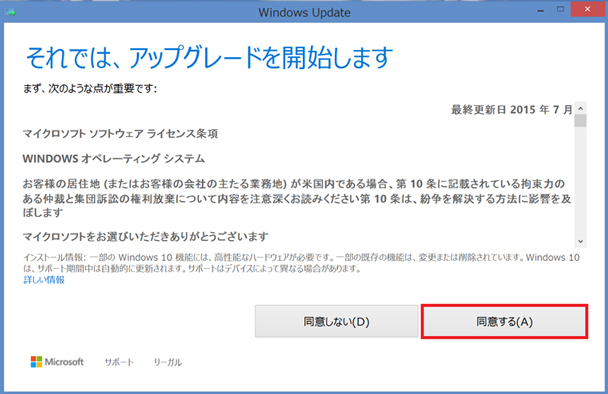This screenshot has height=394, width=608.
Task: Click the text マイクロソフト ソフトウェア ライセンス条項
Action: pos(120,134)
